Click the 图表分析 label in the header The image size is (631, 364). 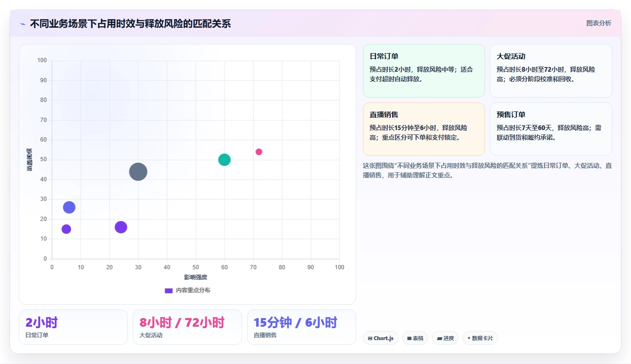(598, 23)
